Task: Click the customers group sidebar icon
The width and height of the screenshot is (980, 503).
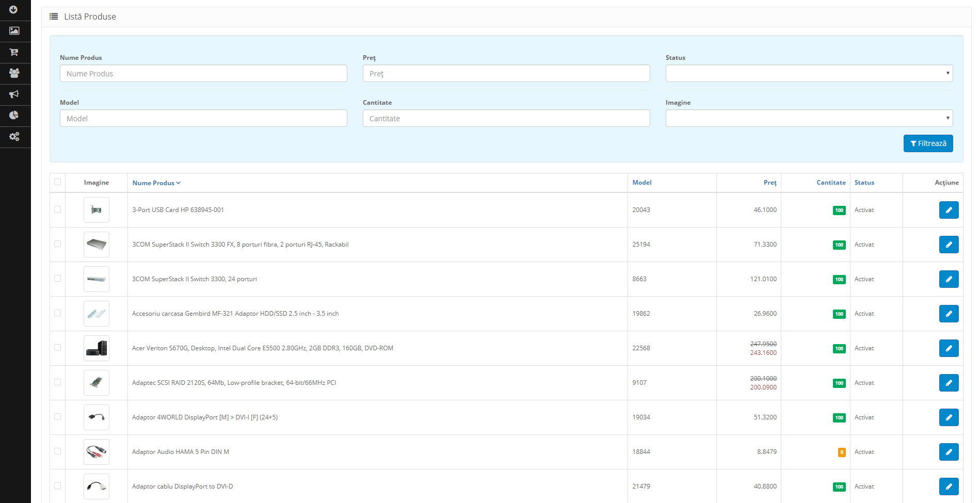Action: [14, 73]
